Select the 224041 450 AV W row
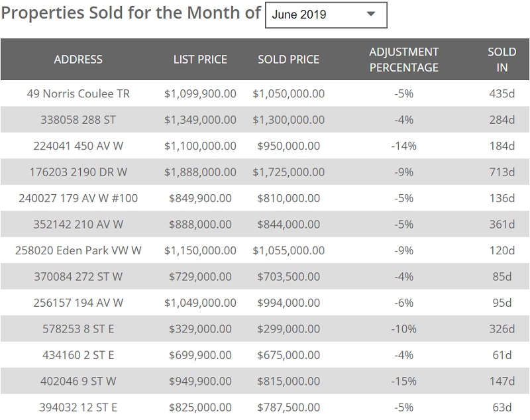This screenshot has height=420, width=530. tap(78, 146)
